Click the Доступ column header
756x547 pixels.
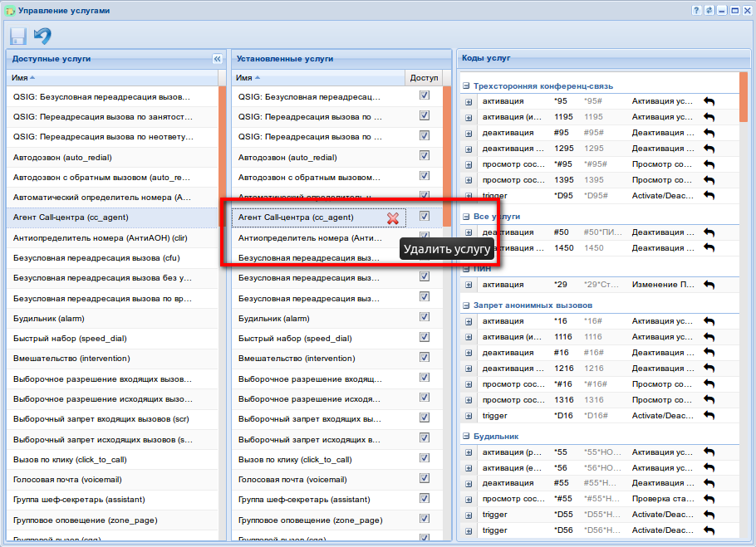pos(424,77)
